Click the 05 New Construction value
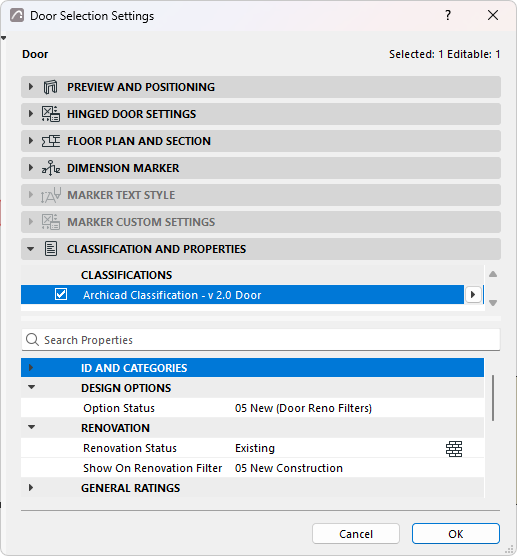 point(289,468)
